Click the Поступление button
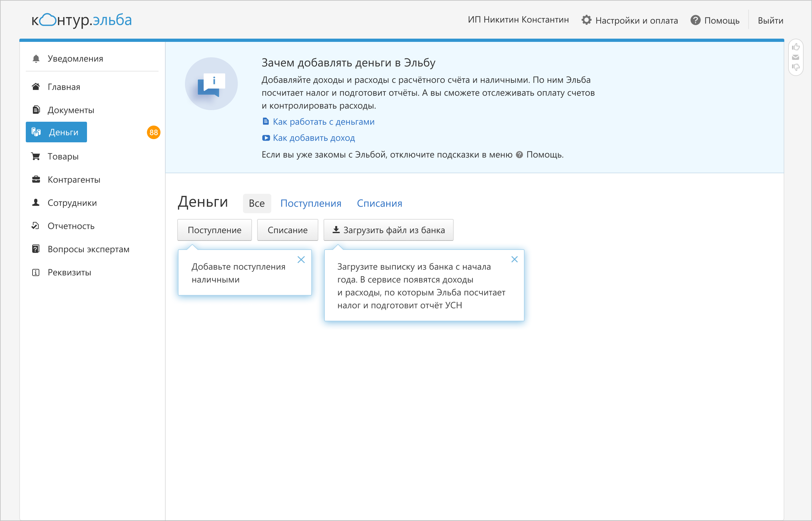 coord(215,230)
